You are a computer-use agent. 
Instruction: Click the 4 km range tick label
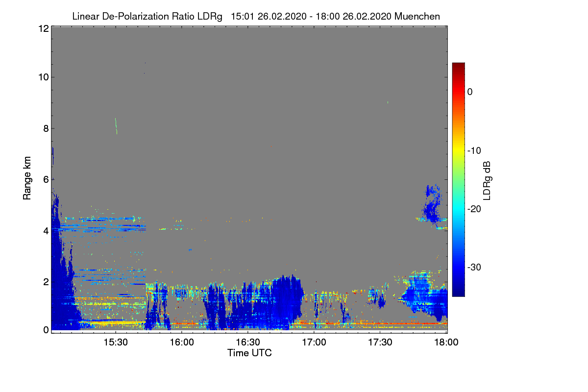point(46,230)
